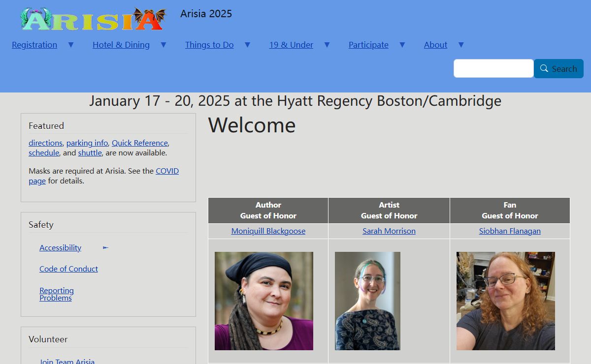Viewport: 591px width, 364px height.
Task: Click the Search button
Action: click(x=558, y=69)
